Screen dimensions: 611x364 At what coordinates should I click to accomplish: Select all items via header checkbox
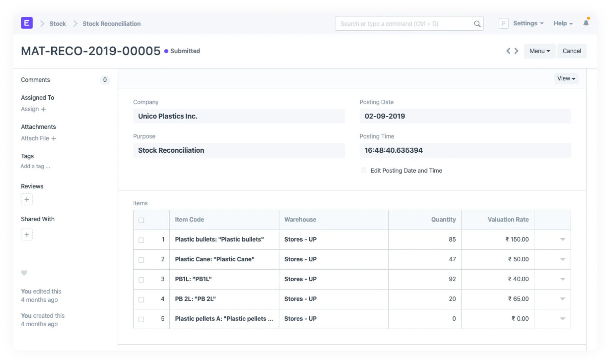click(141, 220)
